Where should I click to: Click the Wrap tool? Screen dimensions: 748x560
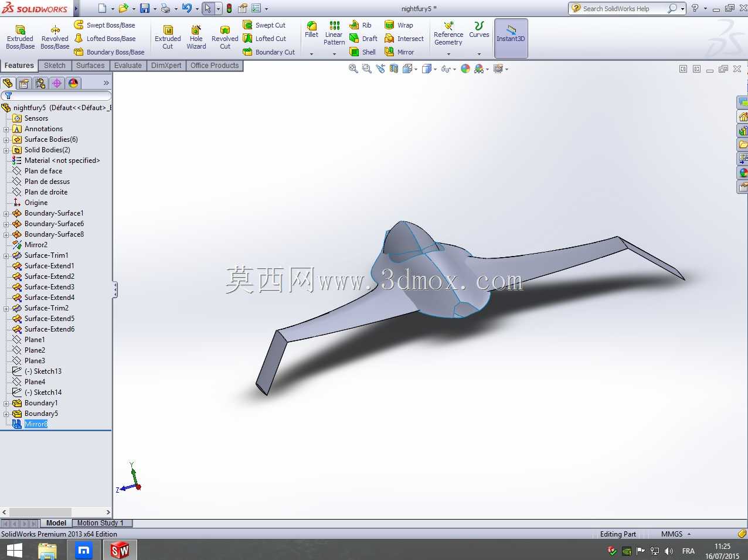point(399,25)
